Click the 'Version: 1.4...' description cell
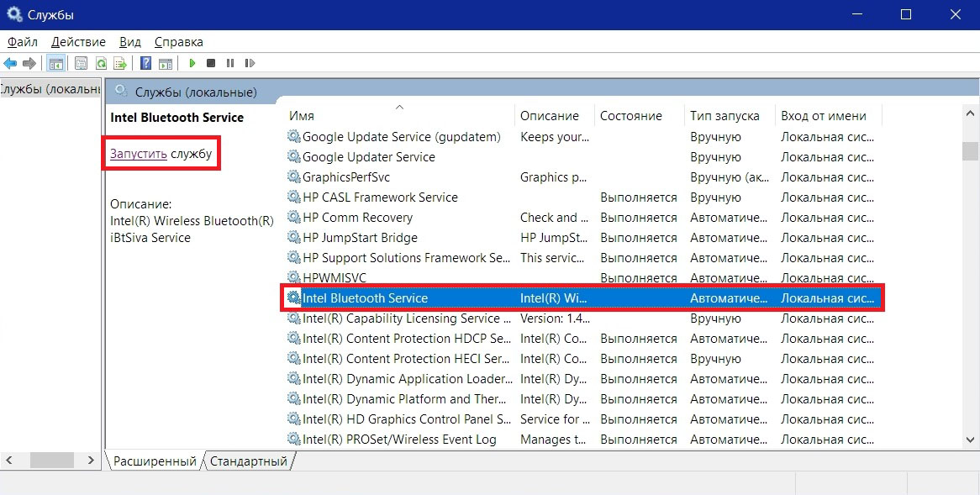980x495 pixels. 555,319
